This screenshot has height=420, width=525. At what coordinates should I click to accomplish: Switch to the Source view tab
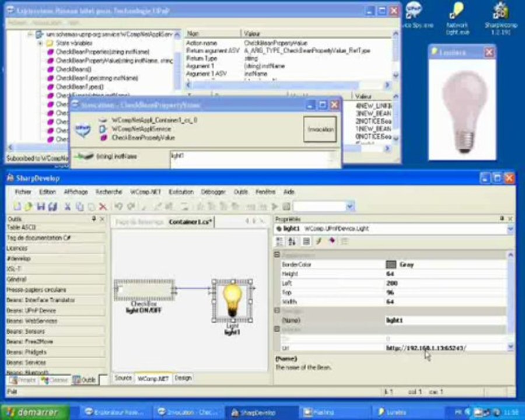click(x=123, y=378)
